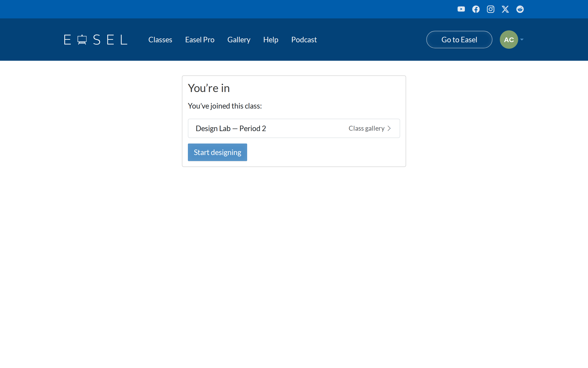This screenshot has width=588, height=368.
Task: Open the Classes menu item
Action: click(x=160, y=40)
